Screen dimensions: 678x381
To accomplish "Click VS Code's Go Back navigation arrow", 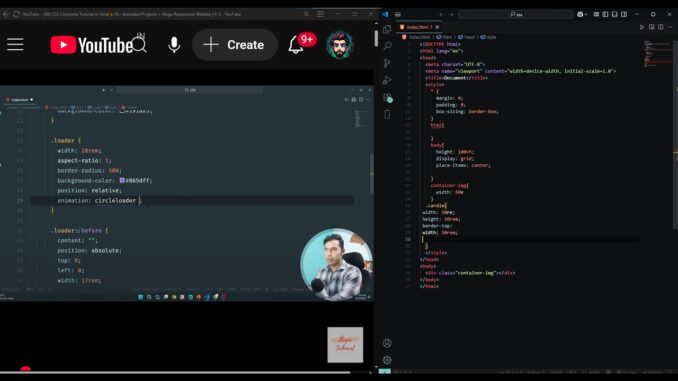I will coord(441,14).
